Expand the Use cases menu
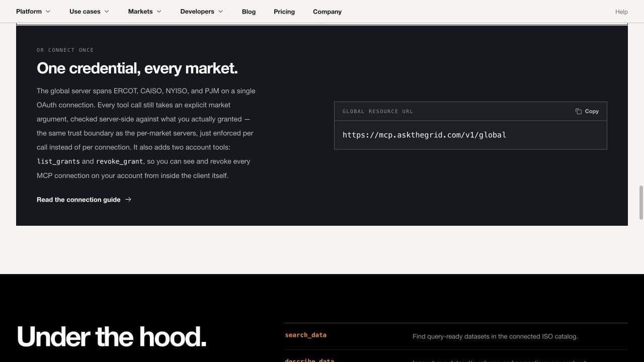Screen dimensions: 644x362 [89, 12]
